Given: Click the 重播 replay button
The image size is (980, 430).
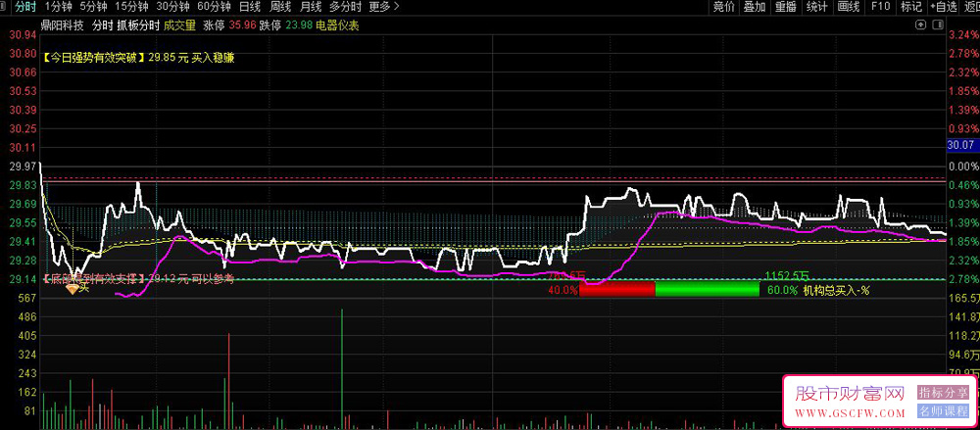Looking at the screenshot, I should click(785, 7).
